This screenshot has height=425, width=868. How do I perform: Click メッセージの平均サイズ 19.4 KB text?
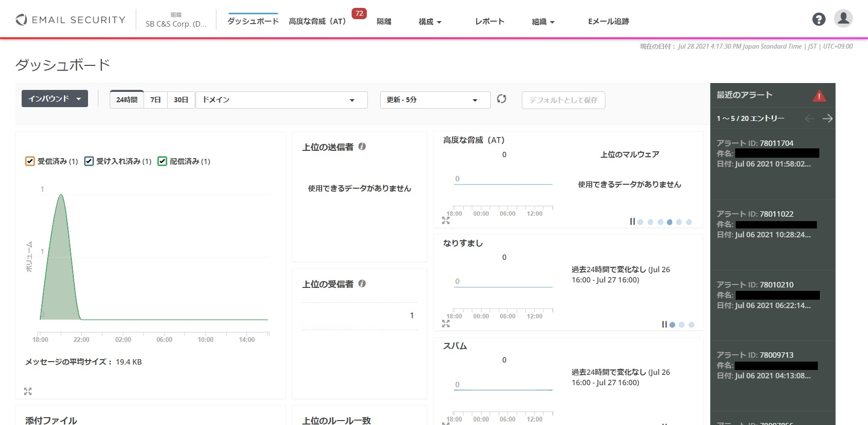point(84,362)
